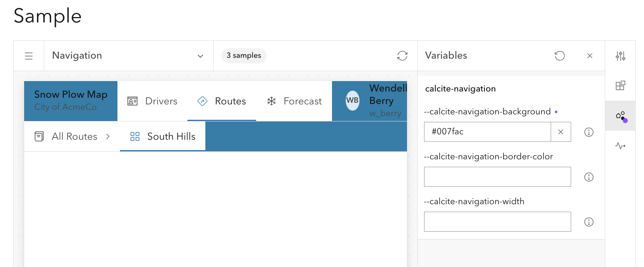The width and height of the screenshot is (644, 267).
Task: Reset all variables to defaults
Action: (560, 55)
